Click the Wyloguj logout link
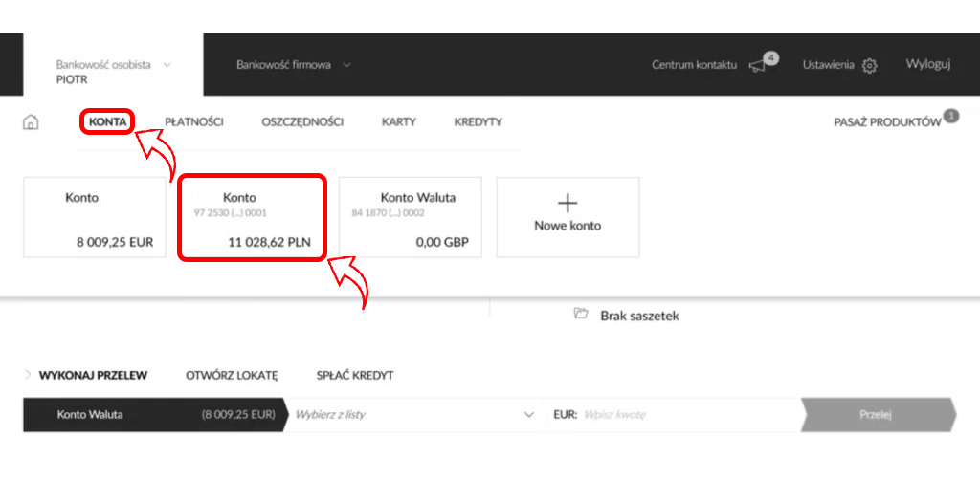This screenshot has height=481, width=980. click(927, 64)
